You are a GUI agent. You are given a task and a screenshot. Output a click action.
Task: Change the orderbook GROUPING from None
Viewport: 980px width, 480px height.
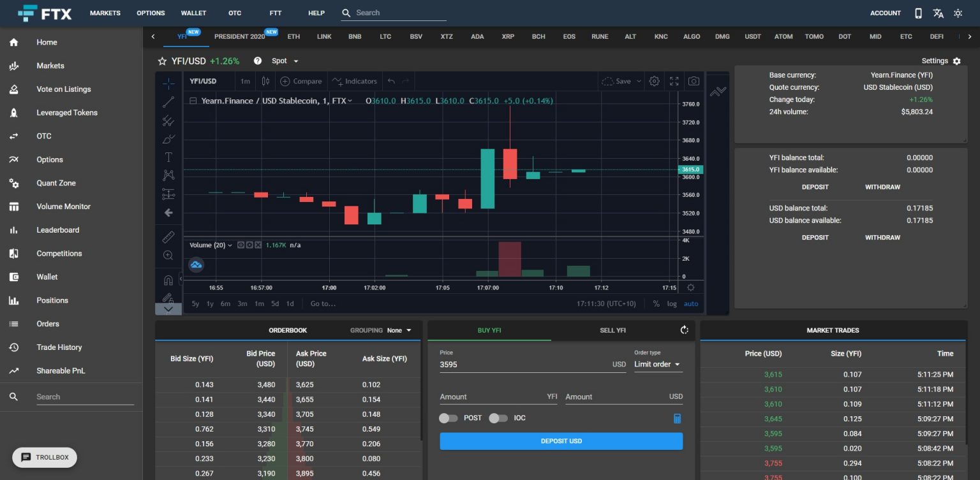396,330
